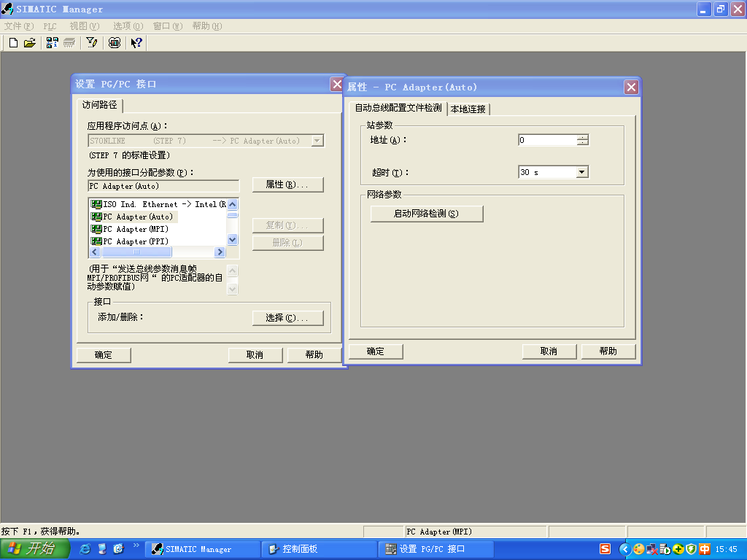Open the timeout (超时) dropdown
The height and width of the screenshot is (560, 747).
[x=581, y=173]
